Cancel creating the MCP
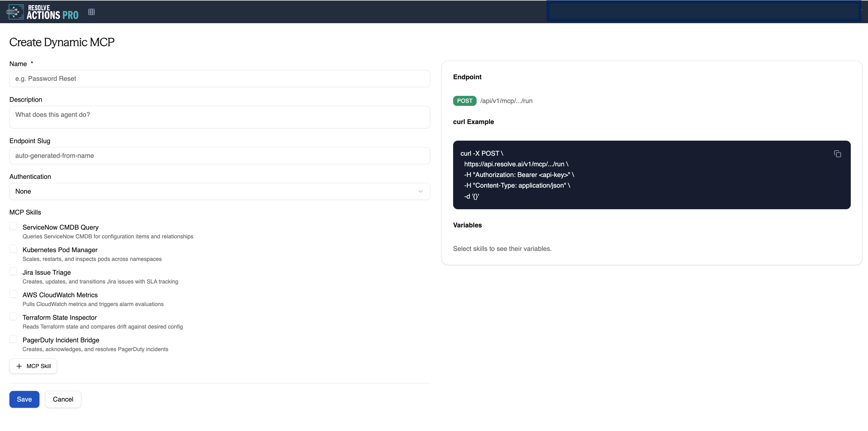The height and width of the screenshot is (431, 868). coord(63,399)
